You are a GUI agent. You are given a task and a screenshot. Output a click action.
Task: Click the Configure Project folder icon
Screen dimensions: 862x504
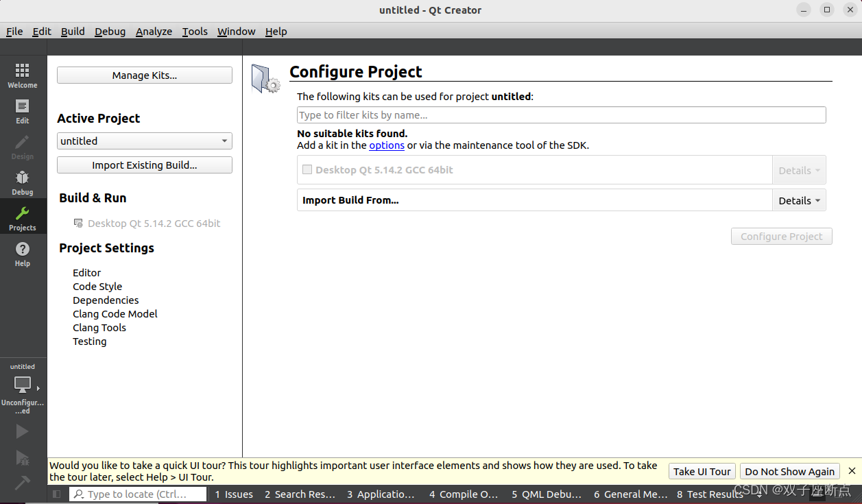tap(265, 78)
